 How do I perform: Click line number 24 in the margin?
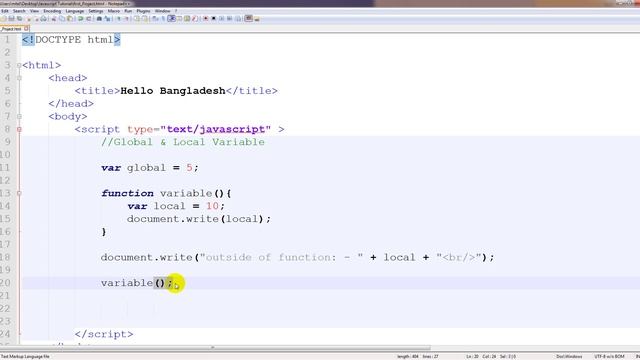pyautogui.click(x=5, y=334)
